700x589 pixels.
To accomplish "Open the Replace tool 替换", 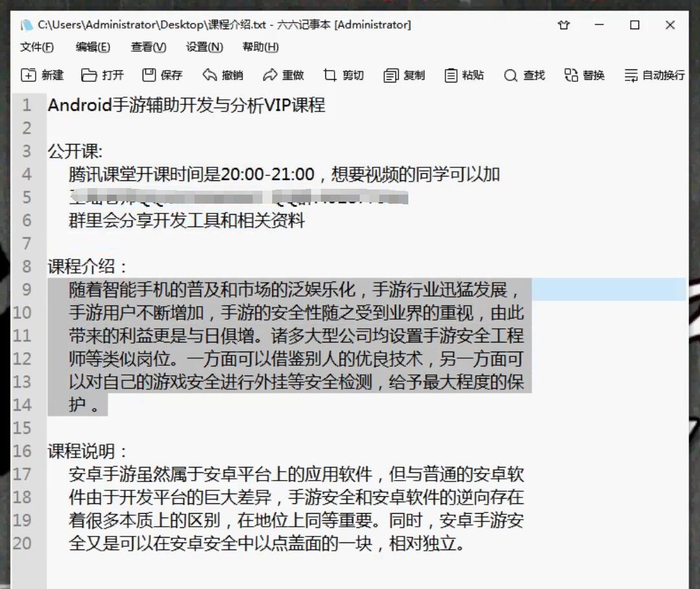I will tap(585, 75).
